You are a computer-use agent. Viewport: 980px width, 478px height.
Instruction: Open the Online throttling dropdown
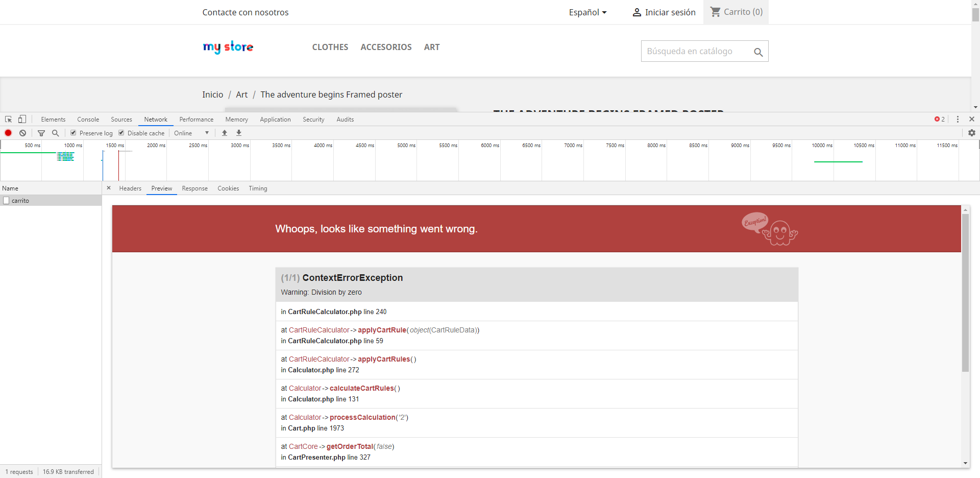click(x=190, y=133)
